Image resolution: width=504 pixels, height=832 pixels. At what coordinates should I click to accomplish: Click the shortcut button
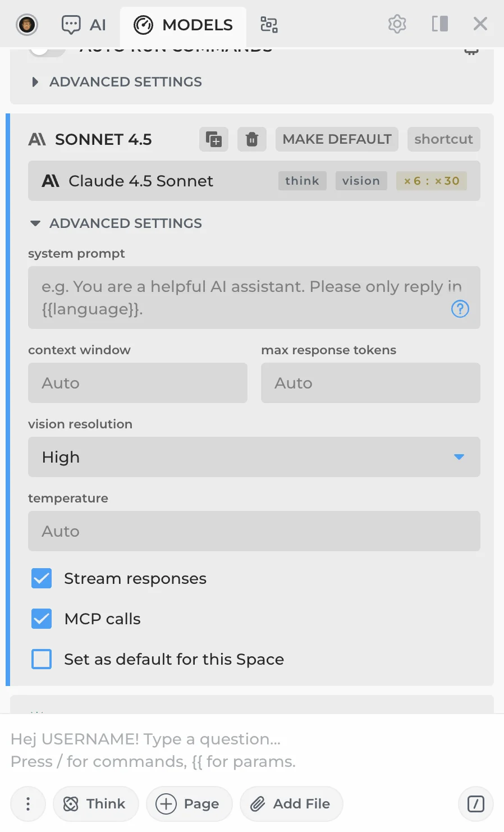point(443,139)
